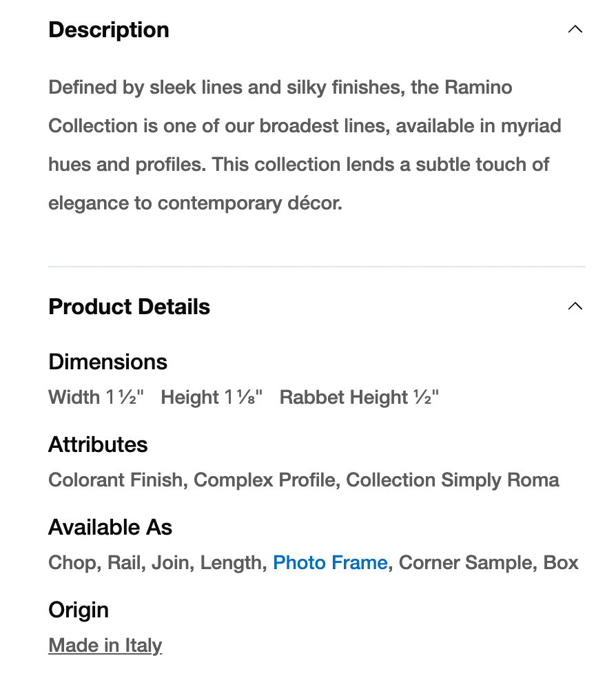Click the Available As subheading
This screenshot has width=616, height=678.
110,527
